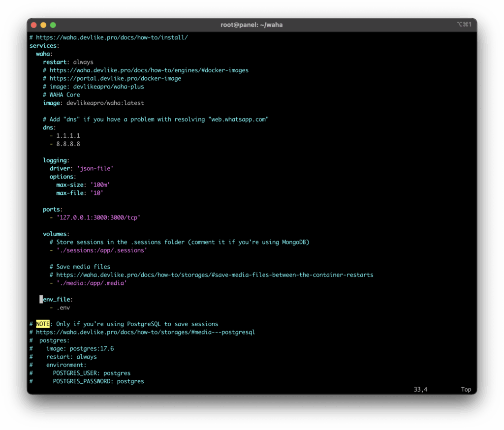Click the highlighted NOTE keyword
Screen dimensions: 504x430
(x=43, y=324)
